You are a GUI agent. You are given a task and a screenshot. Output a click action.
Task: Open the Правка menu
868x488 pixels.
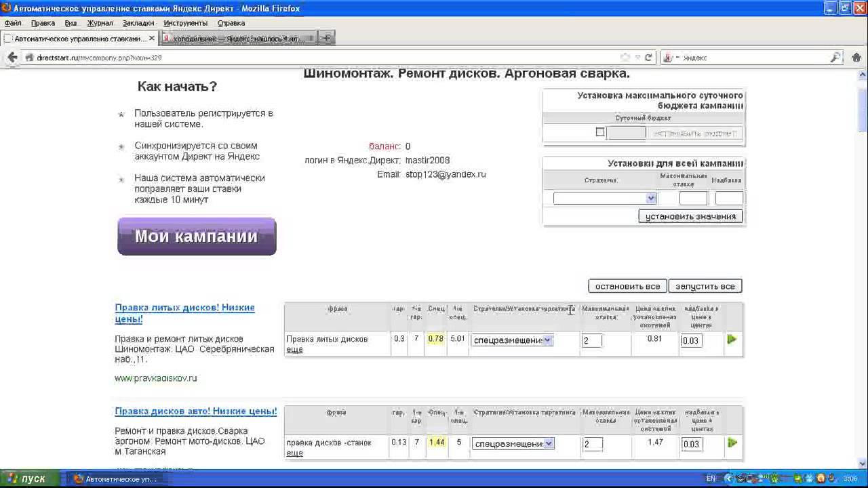(43, 23)
